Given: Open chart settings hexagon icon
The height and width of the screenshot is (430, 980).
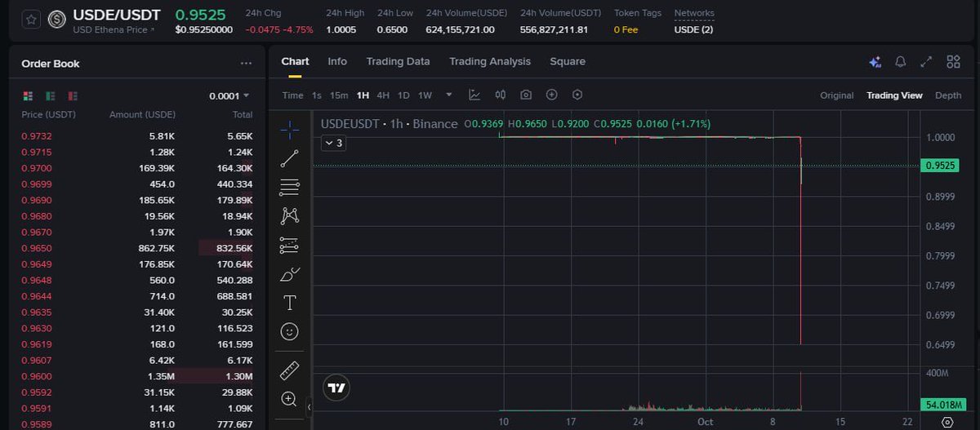Looking at the screenshot, I should (x=577, y=95).
